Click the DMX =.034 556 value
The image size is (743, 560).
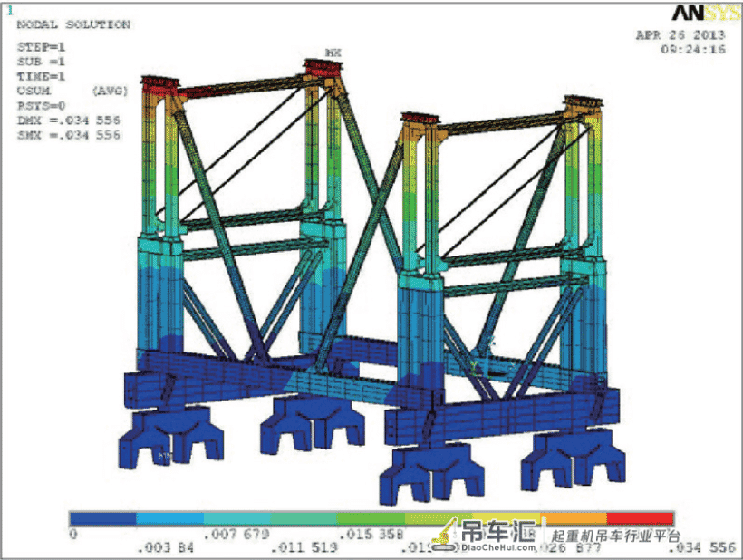click(69, 121)
